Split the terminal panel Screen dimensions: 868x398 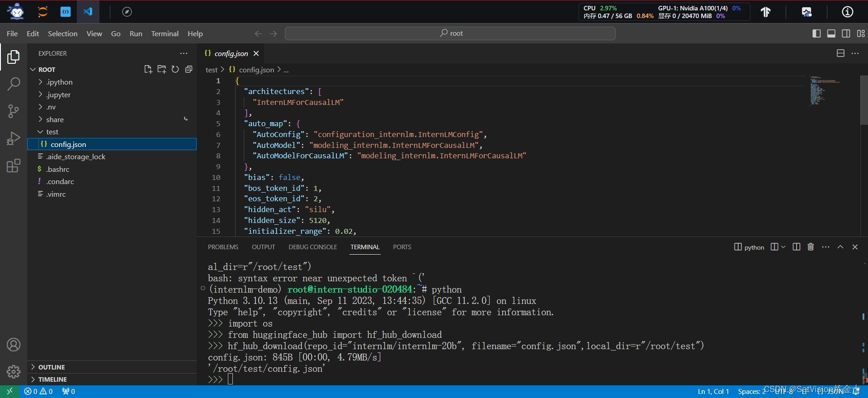point(797,247)
